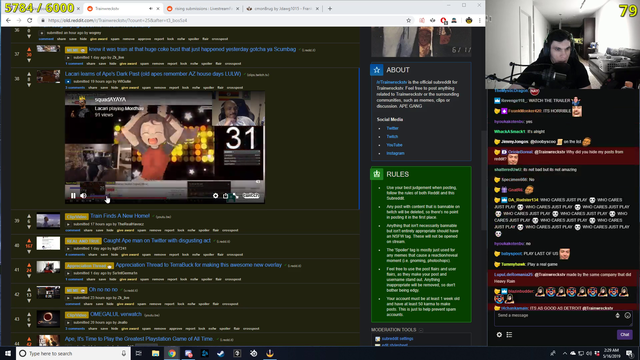
Task: Click the Twitch logo in clip player
Action: (x=251, y=196)
